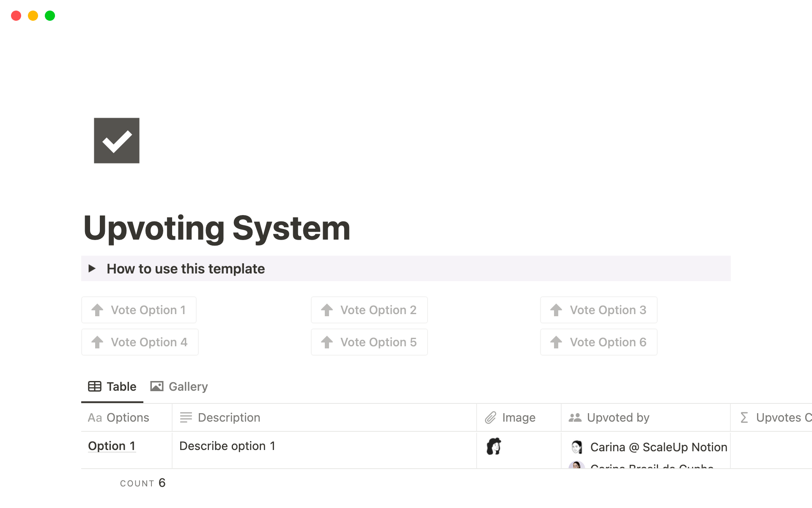Click the Image column paperclip icon
Viewport: 812px width, 508px height.
click(490, 417)
